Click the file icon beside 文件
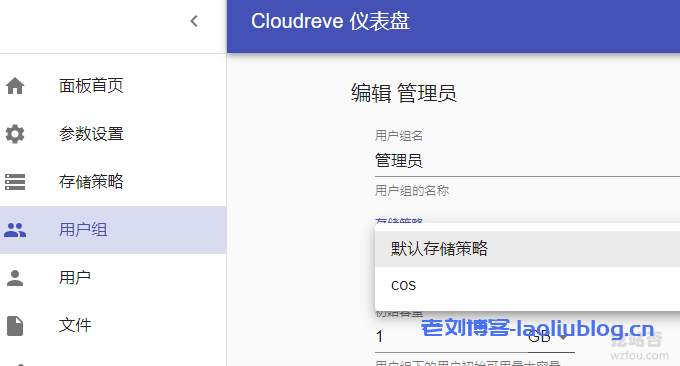 click(15, 326)
